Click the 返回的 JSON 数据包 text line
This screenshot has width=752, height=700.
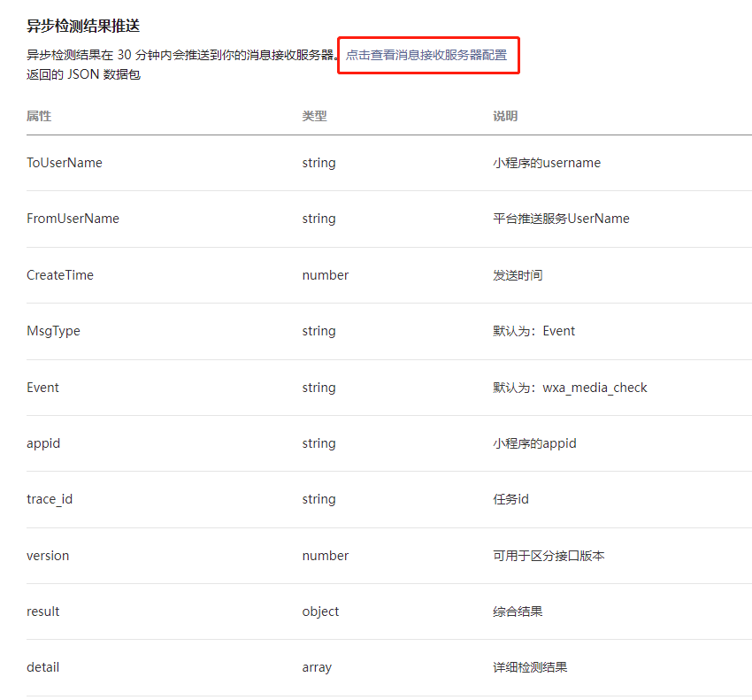coord(83,74)
